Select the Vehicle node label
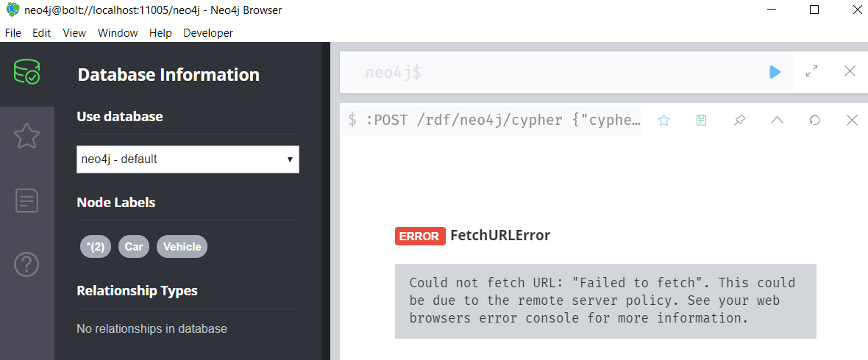868x360 pixels. (182, 247)
